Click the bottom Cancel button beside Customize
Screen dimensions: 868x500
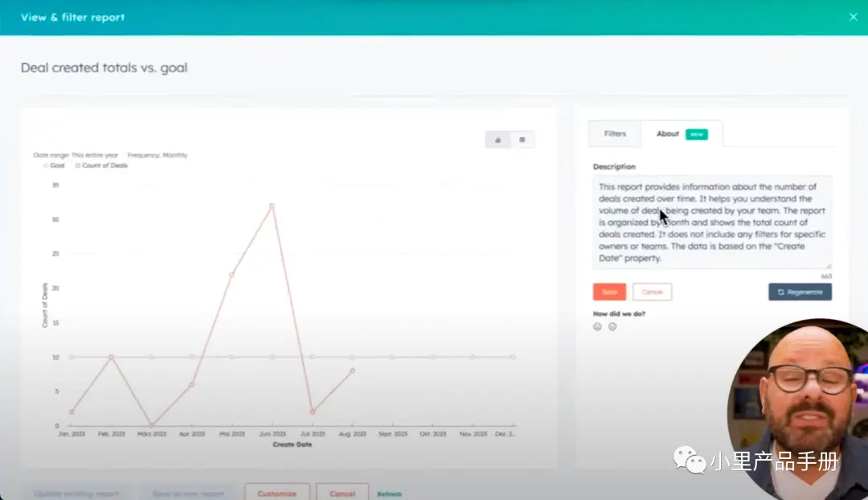342,493
